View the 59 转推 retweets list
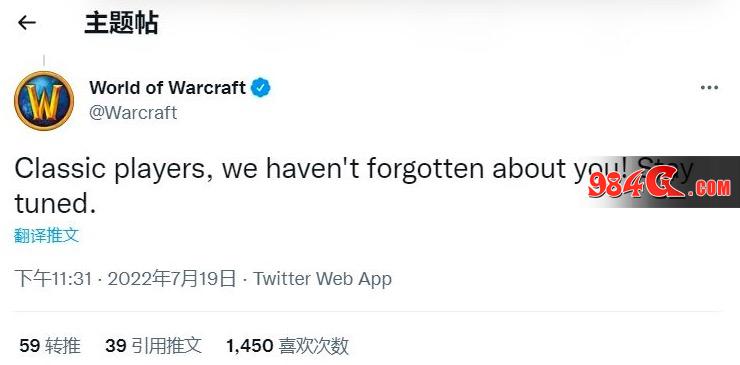Viewport: 740px width, 365px height. pos(50,346)
